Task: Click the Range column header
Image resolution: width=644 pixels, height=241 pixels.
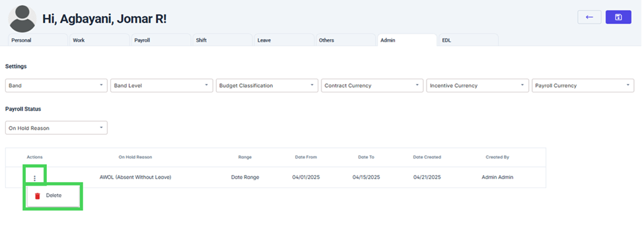Action: [245, 157]
